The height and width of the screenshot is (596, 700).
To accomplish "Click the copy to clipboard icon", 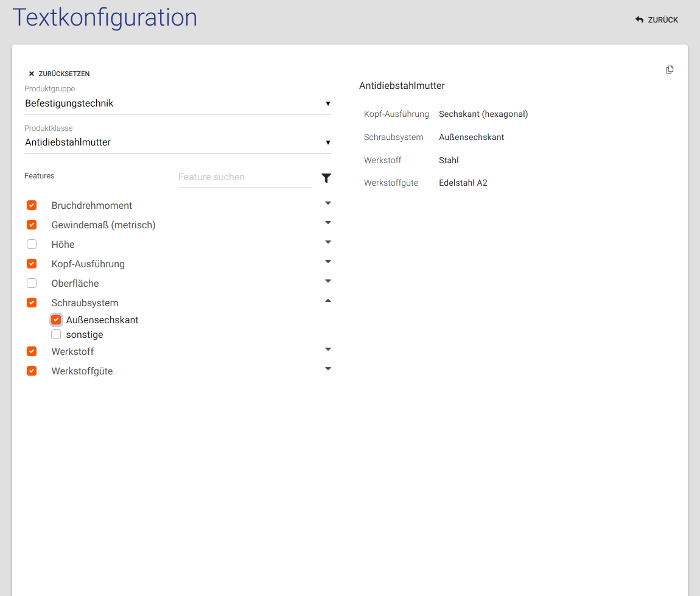I will pyautogui.click(x=670, y=69).
